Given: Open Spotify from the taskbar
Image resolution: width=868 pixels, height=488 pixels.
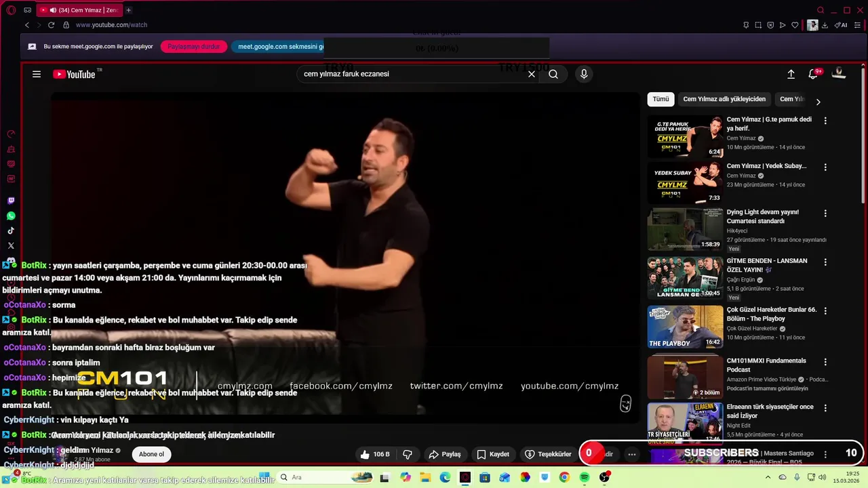Looking at the screenshot, I should click(x=585, y=477).
